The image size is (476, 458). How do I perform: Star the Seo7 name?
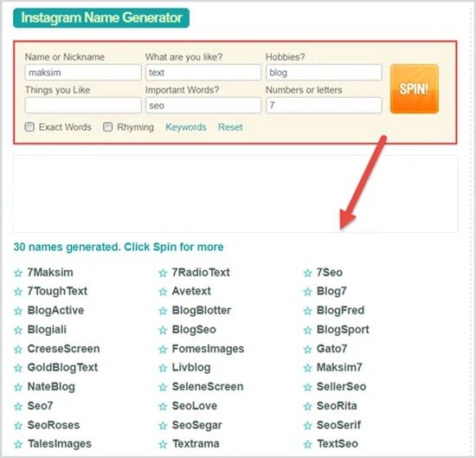click(x=18, y=406)
